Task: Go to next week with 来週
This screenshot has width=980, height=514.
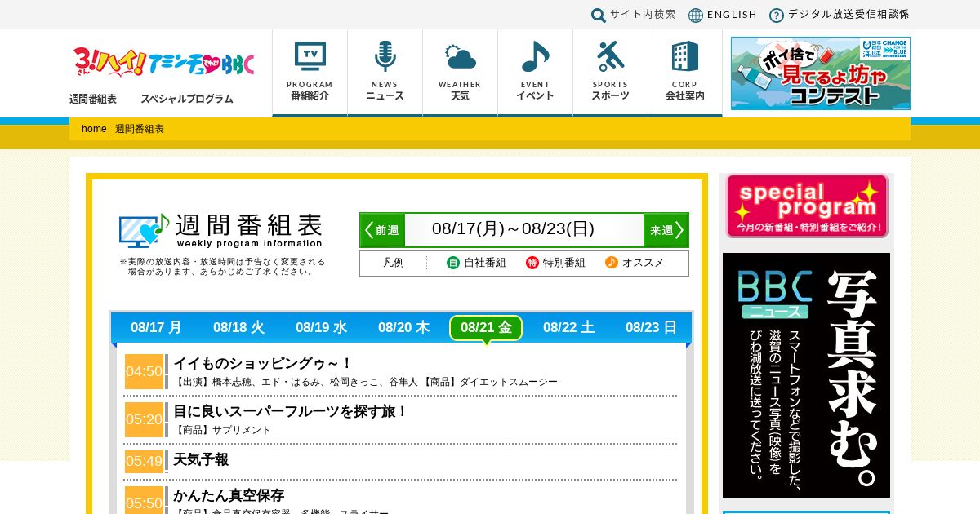Action: (666, 230)
